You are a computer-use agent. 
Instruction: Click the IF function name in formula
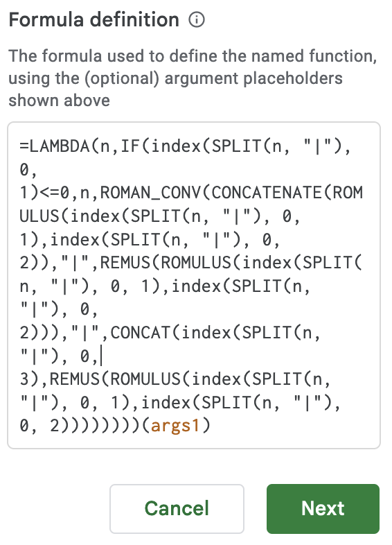130,146
